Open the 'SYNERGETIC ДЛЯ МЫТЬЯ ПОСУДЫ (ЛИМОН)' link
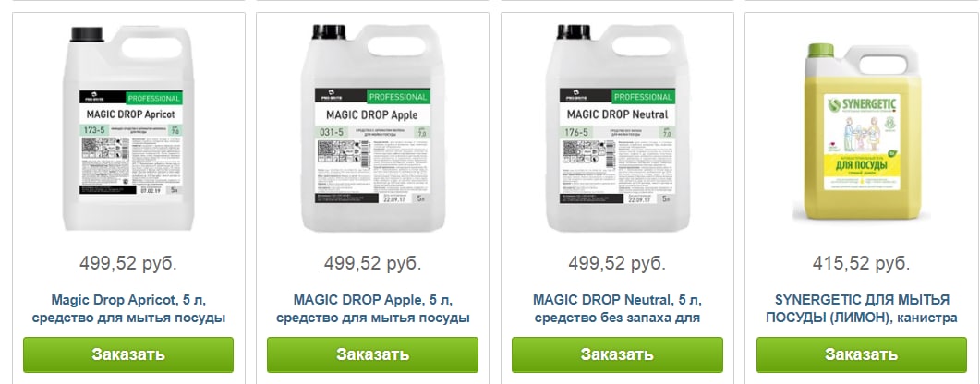 click(861, 308)
